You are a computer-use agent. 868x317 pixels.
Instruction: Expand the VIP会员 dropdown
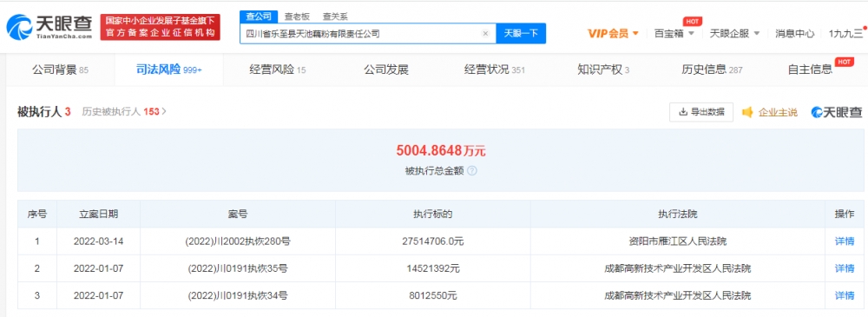[x=613, y=33]
